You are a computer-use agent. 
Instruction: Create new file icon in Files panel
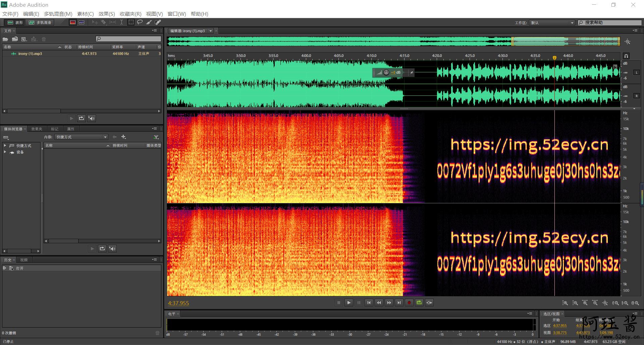click(x=24, y=39)
